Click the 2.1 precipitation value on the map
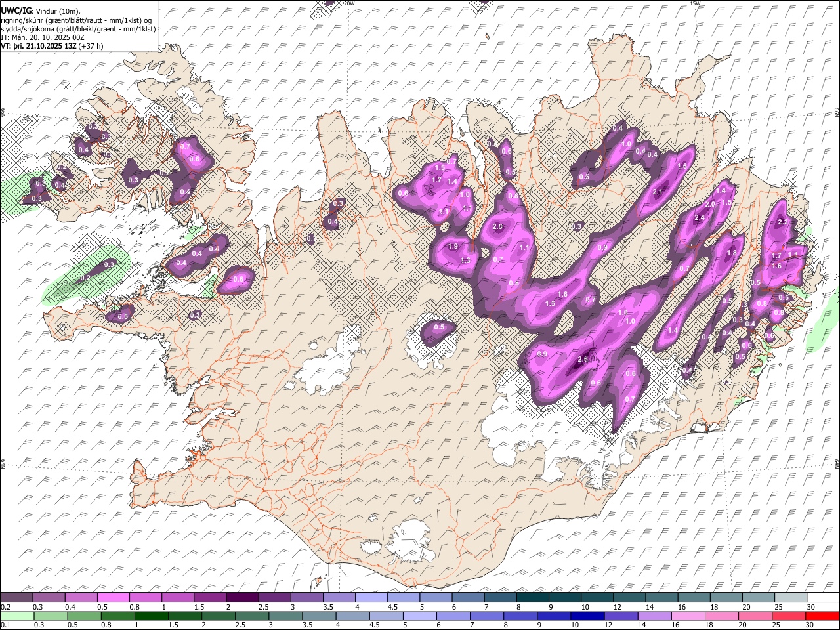 pos(659,192)
